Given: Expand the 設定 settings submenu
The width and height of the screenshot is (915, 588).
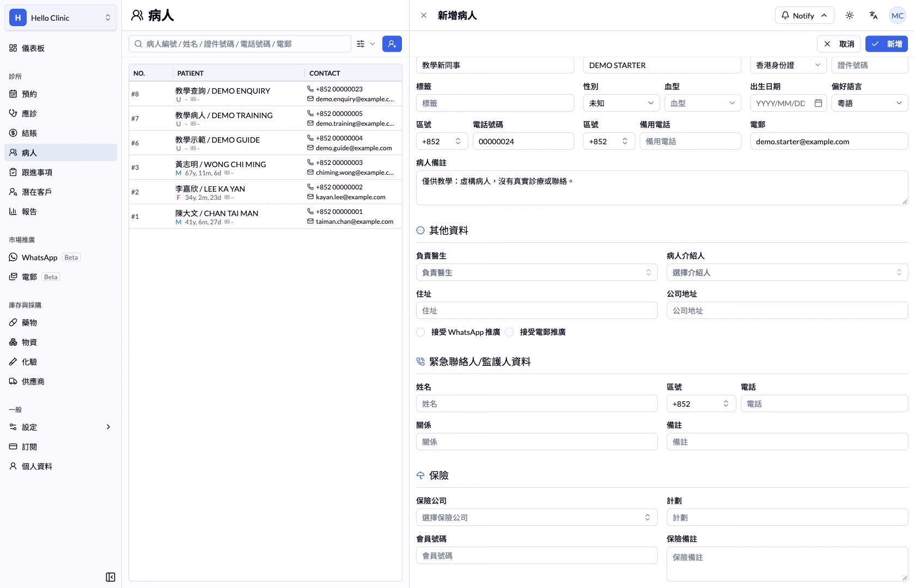Looking at the screenshot, I should click(x=60, y=427).
